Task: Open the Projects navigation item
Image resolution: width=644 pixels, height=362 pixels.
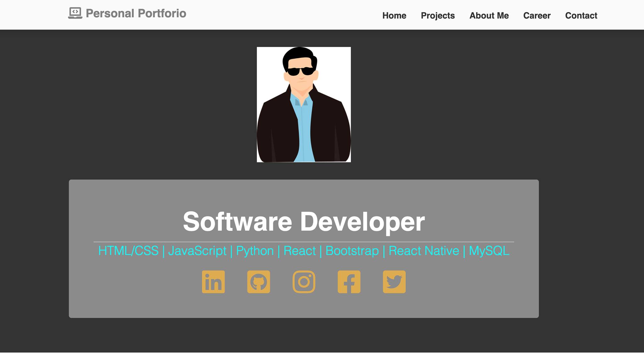Action: 437,15
